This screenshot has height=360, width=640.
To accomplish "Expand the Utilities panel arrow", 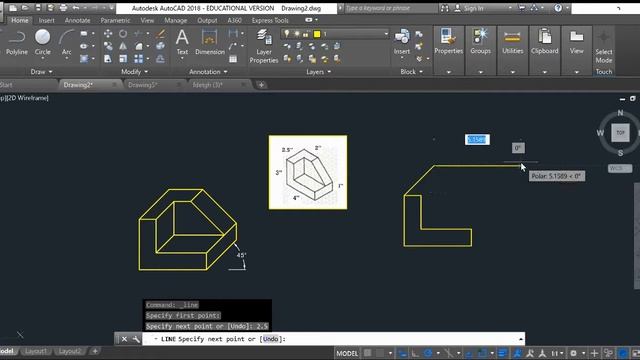I will pos(513,72).
